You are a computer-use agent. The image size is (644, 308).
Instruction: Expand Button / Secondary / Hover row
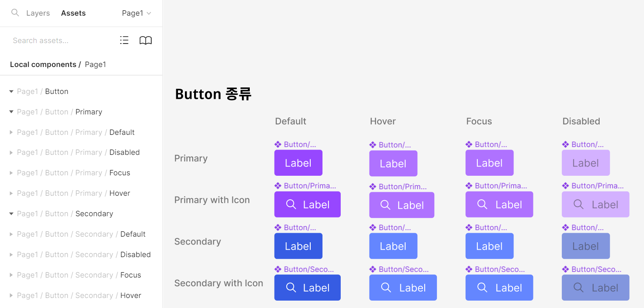point(11,295)
